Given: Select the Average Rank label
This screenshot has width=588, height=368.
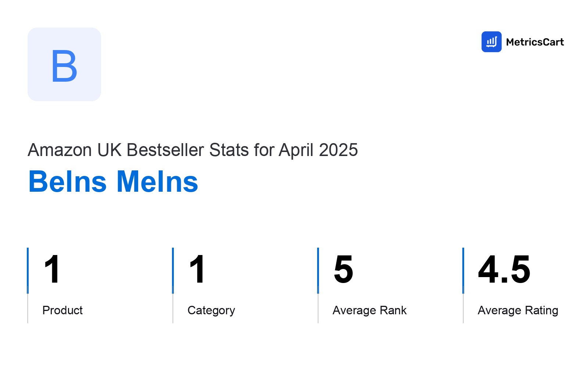Looking at the screenshot, I should point(369,310).
